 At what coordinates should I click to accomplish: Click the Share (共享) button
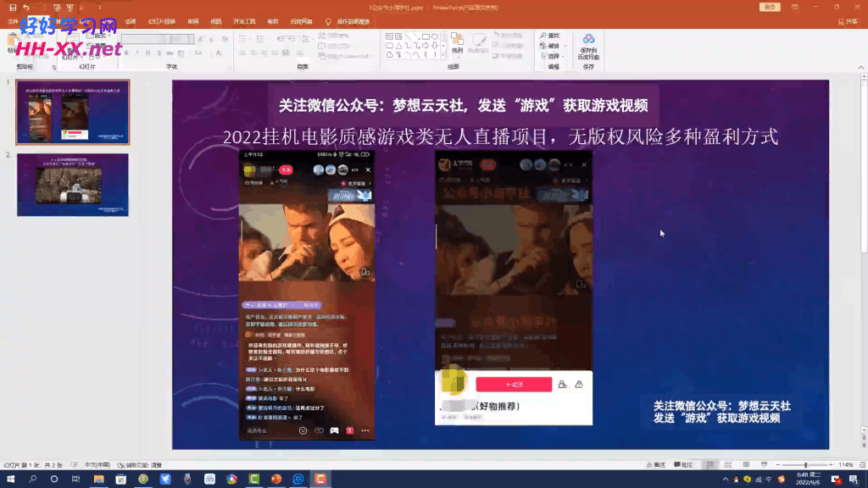[x=848, y=21]
